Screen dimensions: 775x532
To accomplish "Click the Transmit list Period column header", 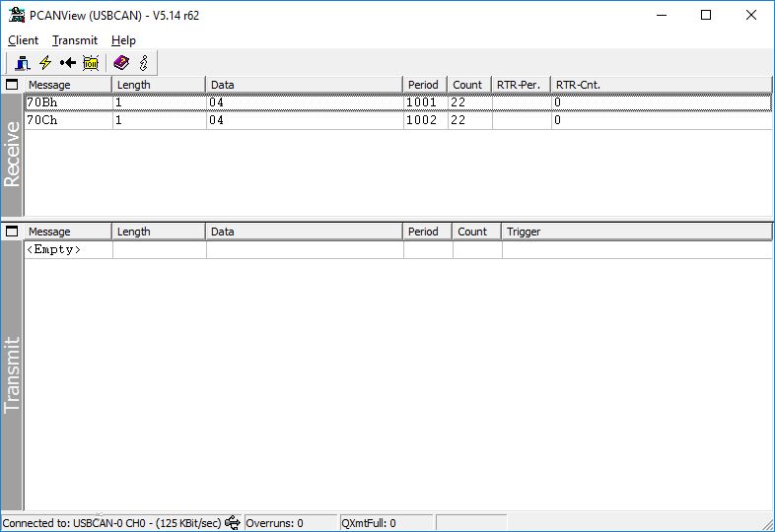I will 428,232.
